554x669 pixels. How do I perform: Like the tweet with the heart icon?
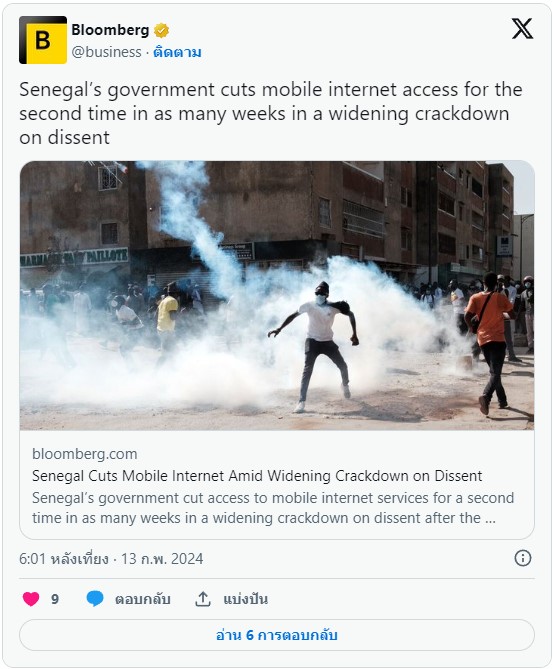[31, 599]
